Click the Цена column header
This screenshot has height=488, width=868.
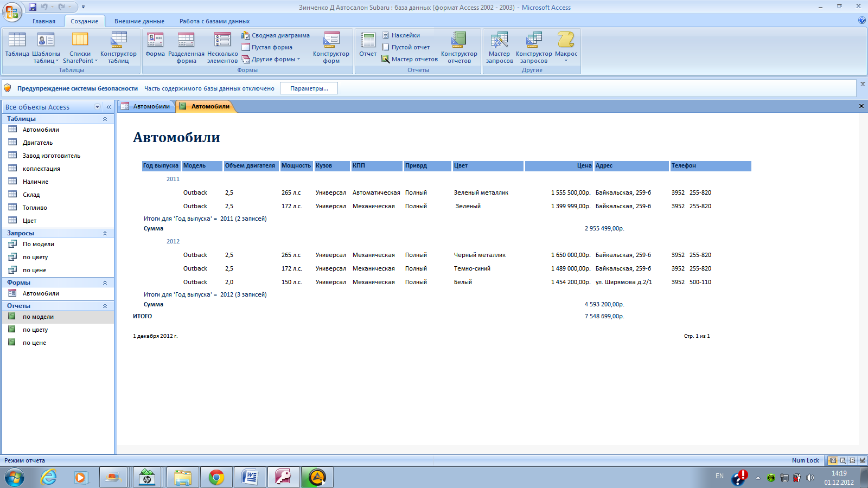click(559, 166)
